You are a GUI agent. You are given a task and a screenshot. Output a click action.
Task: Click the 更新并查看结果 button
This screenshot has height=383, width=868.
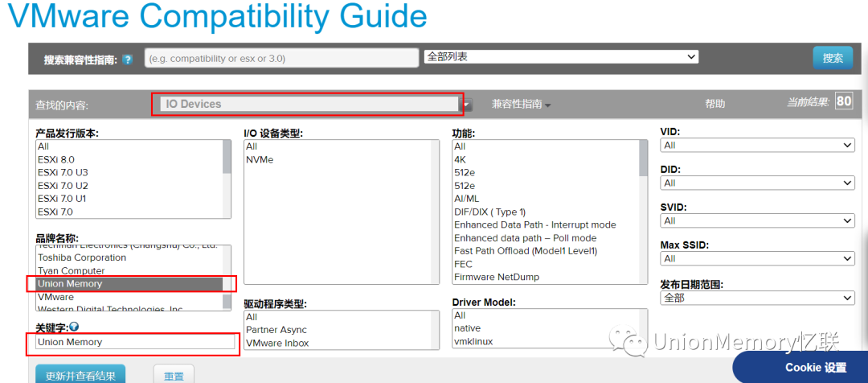[80, 375]
